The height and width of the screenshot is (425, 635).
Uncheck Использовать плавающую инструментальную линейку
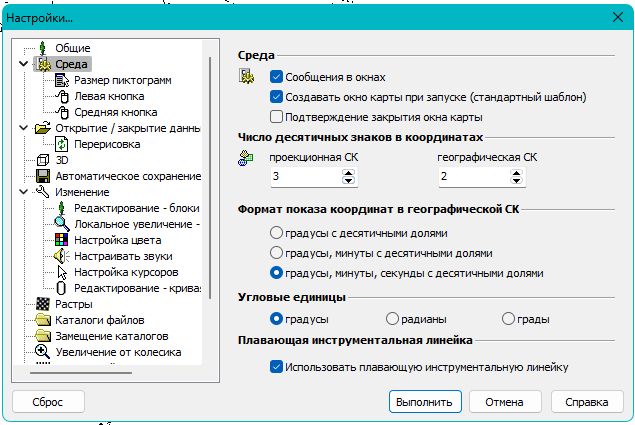pyautogui.click(x=276, y=367)
